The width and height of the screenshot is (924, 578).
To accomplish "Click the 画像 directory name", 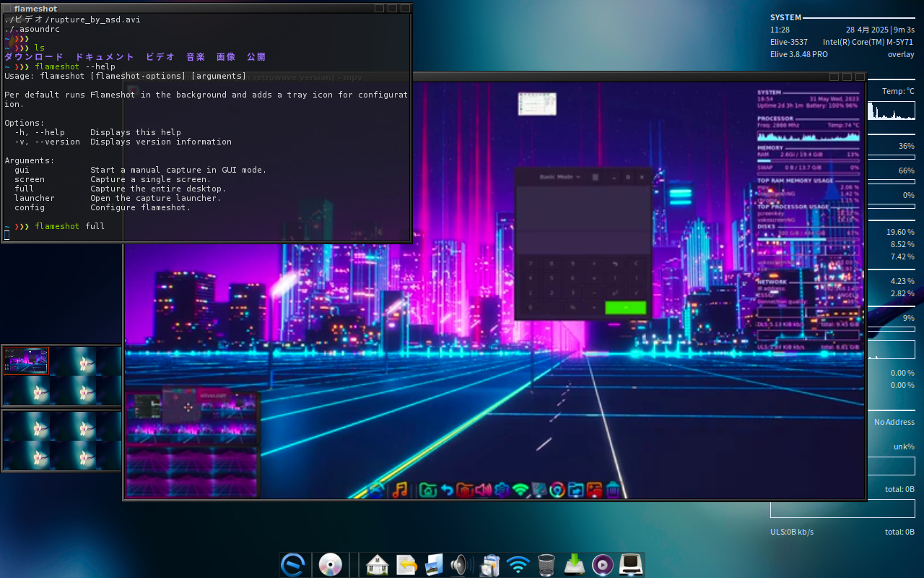I will (225, 57).
